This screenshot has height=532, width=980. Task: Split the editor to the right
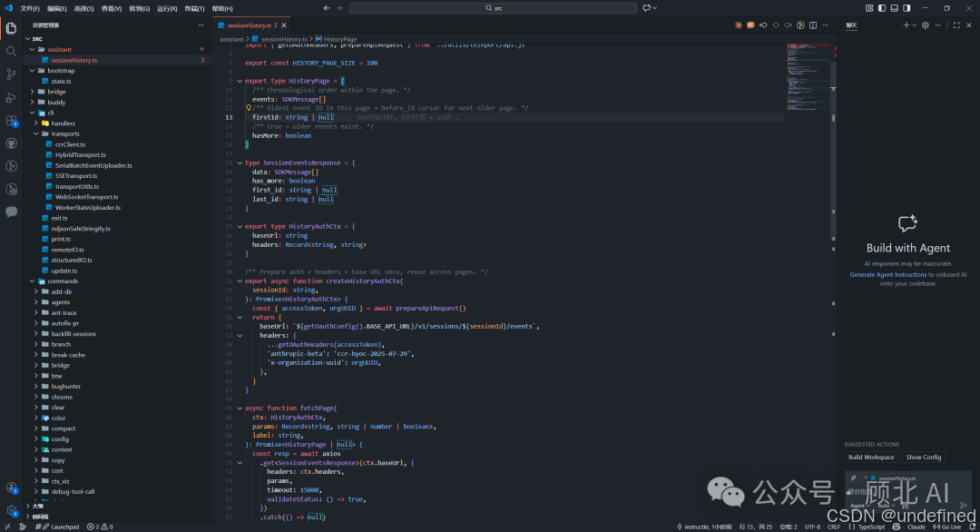tap(813, 25)
